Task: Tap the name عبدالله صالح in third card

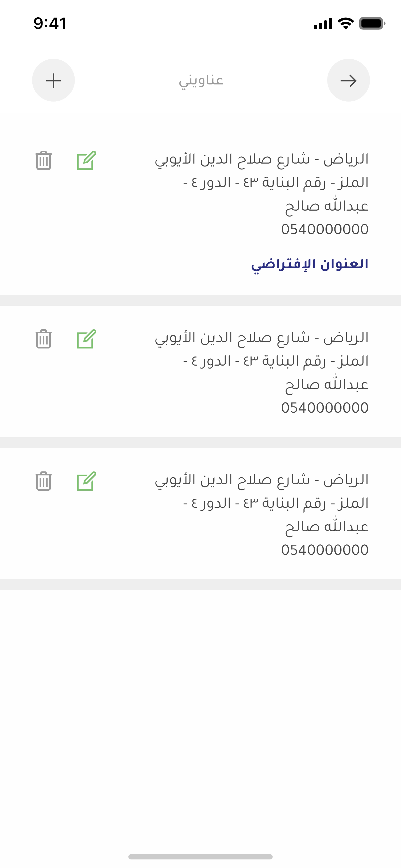Action: pyautogui.click(x=326, y=527)
